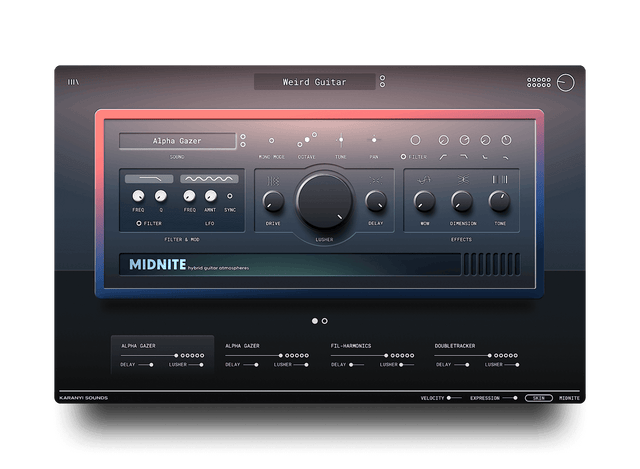The height and width of the screenshot is (469, 640).
Task: Click the Wow effect knob
Action: pyautogui.click(x=425, y=201)
